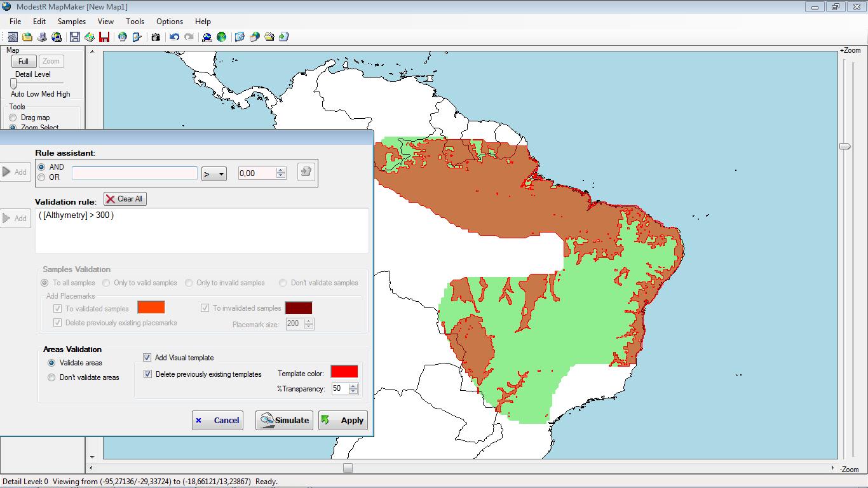The width and height of the screenshot is (868, 488).
Task: Open the File menu
Action: 15,21
